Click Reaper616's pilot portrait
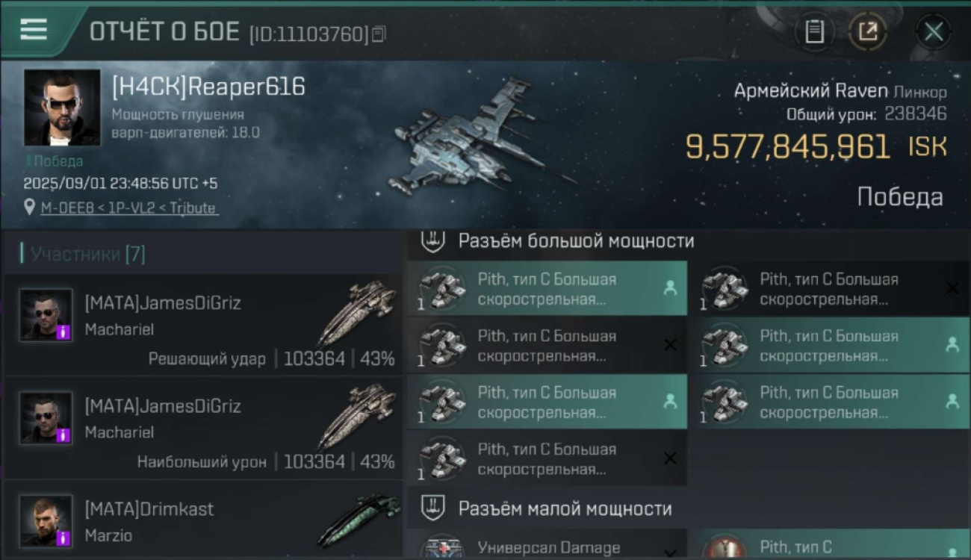 (62, 108)
